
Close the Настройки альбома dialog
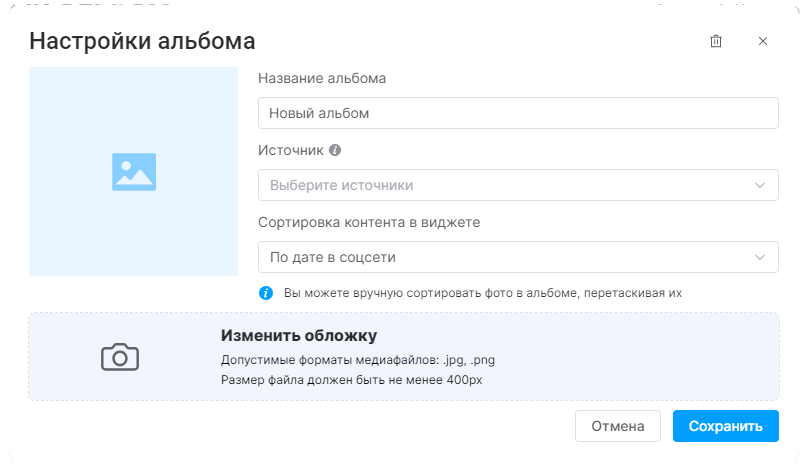point(763,41)
